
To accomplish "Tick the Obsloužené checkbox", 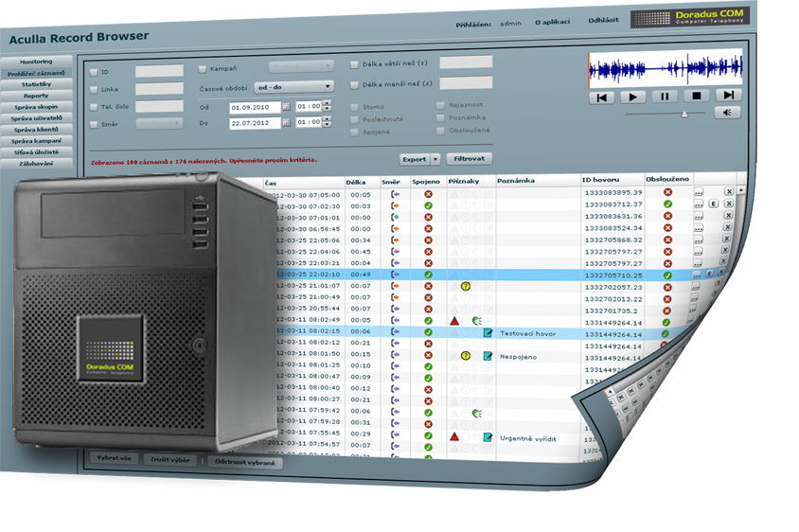I will pyautogui.click(x=441, y=131).
